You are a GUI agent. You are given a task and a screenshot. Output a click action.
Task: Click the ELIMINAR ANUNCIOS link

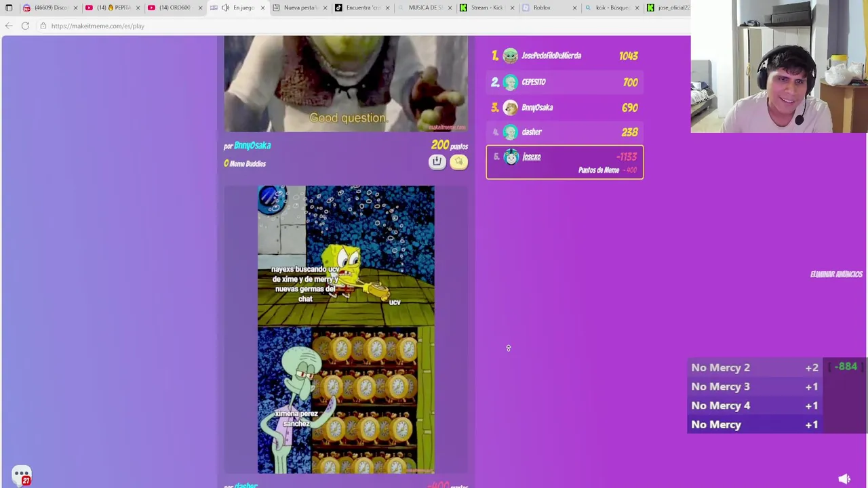coord(836,274)
